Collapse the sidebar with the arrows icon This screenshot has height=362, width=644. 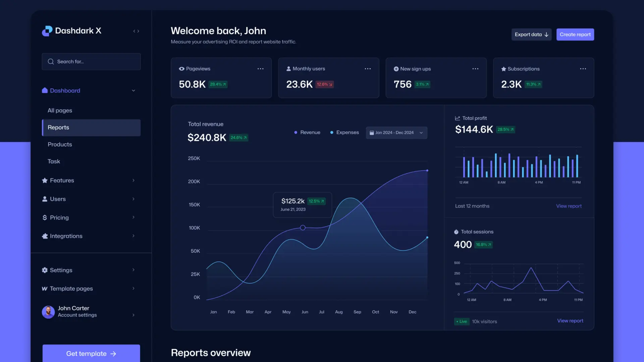[x=136, y=31]
